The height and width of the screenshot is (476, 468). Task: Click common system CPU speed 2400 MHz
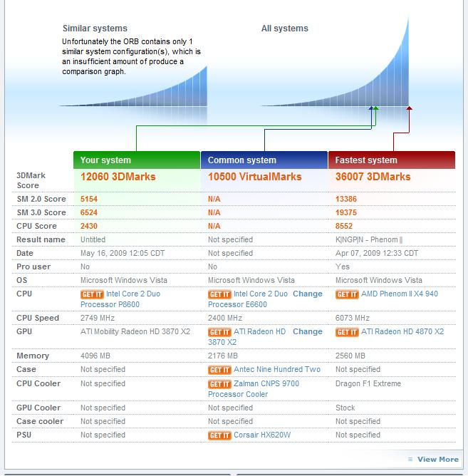(x=225, y=318)
